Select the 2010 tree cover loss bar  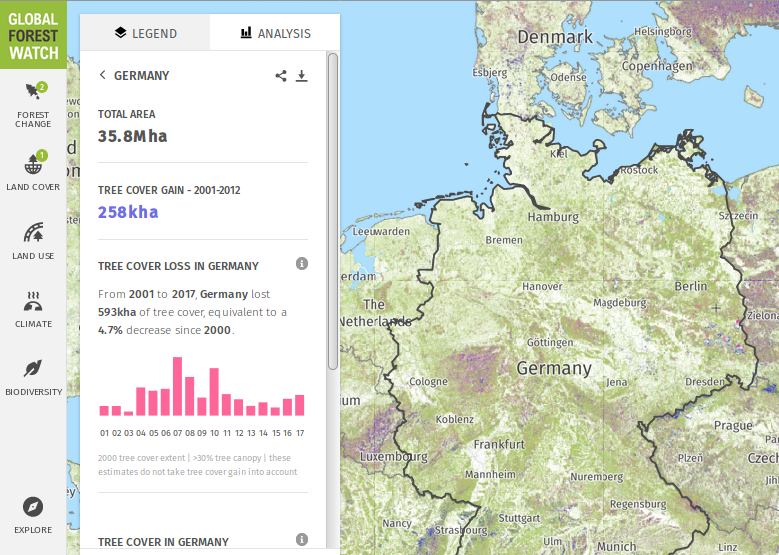click(214, 392)
